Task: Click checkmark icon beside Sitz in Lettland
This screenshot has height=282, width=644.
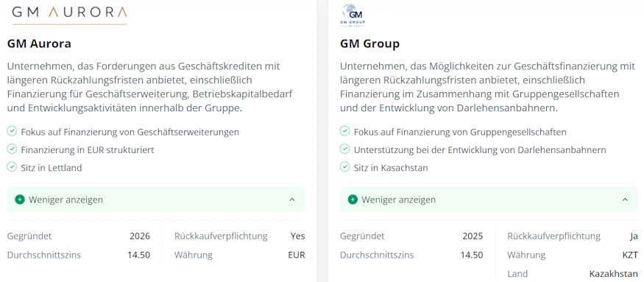Action: click(12, 167)
